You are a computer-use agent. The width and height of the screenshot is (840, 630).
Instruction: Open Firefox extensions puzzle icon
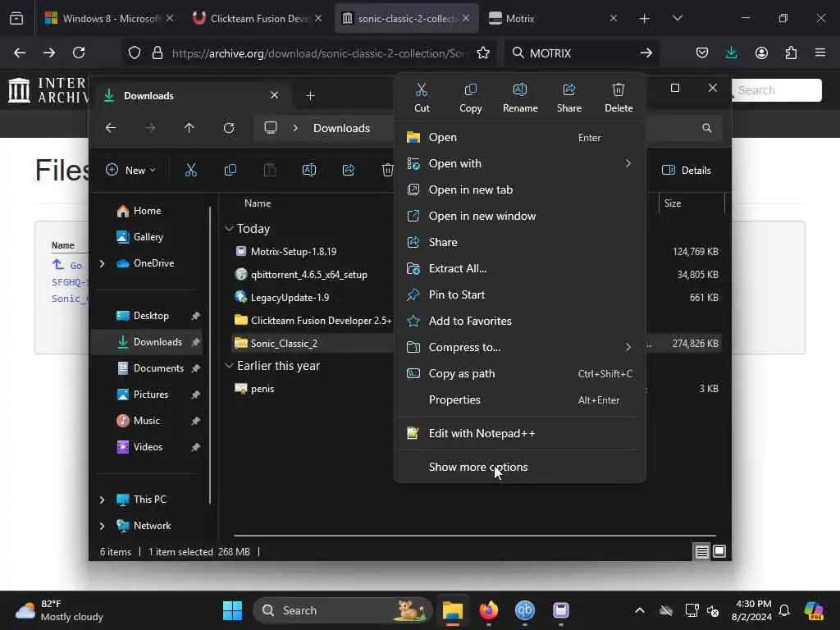(791, 52)
